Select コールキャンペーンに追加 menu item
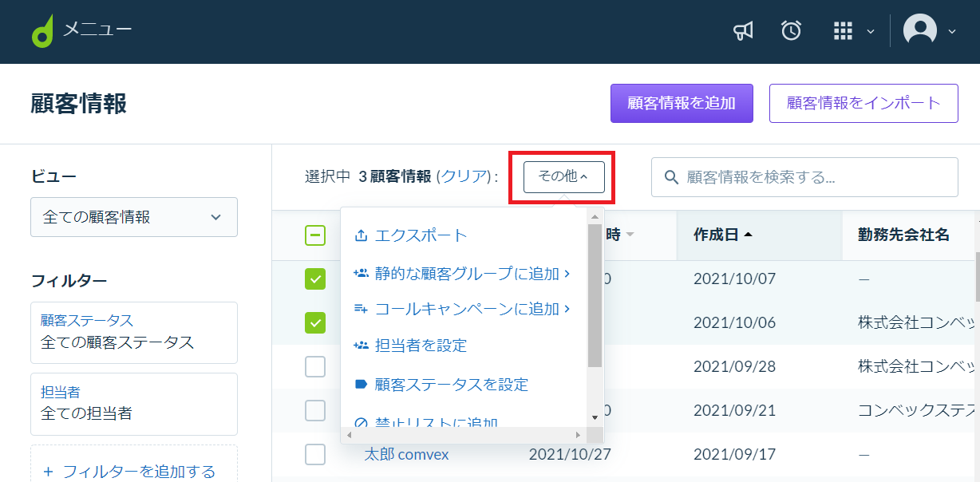This screenshot has height=482, width=980. [468, 309]
